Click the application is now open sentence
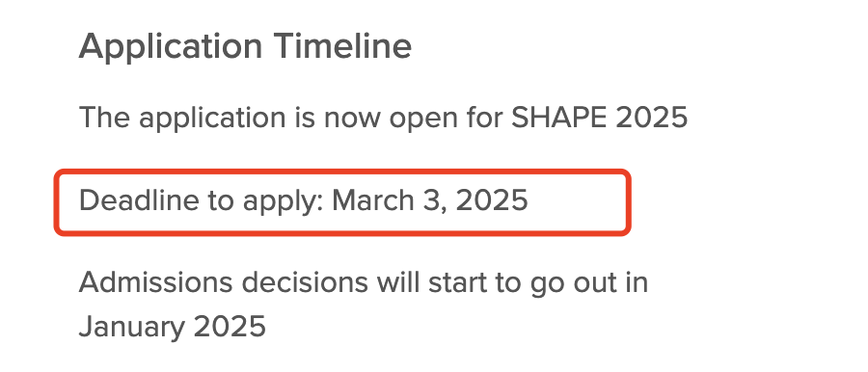This screenshot has width=868, height=372. (383, 119)
